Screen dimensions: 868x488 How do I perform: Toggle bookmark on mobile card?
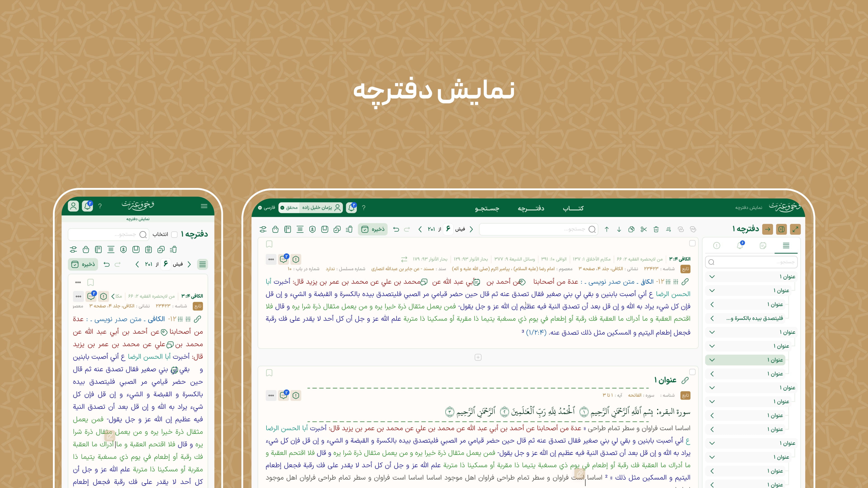point(90,282)
